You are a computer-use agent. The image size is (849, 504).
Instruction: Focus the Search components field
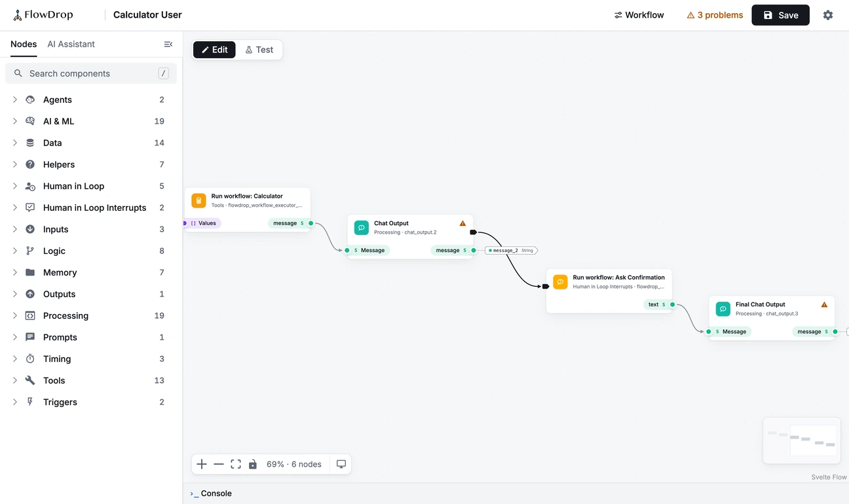pos(91,73)
